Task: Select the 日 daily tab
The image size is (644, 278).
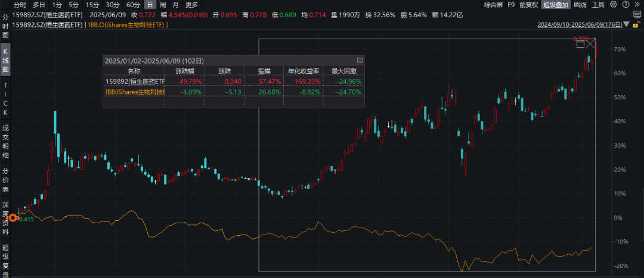Action: pyautogui.click(x=150, y=5)
